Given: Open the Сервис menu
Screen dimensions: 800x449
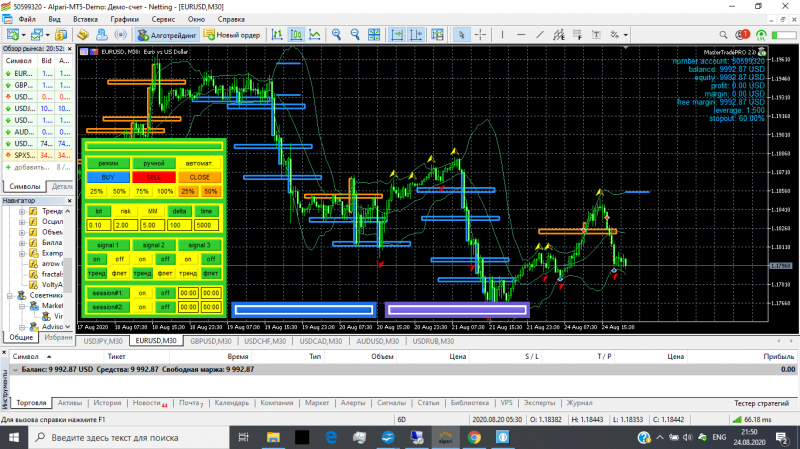Looking at the screenshot, I should pos(163,19).
